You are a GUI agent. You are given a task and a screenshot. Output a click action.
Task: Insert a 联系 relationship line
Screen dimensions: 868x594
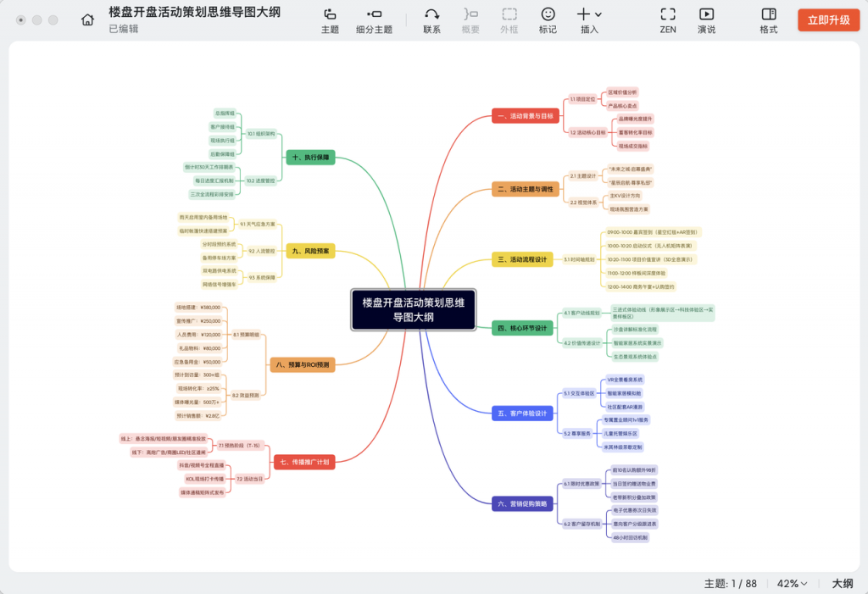coord(431,20)
